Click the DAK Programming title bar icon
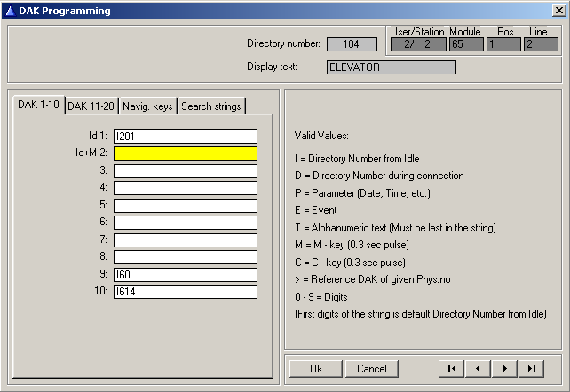The height and width of the screenshot is (392, 570). tap(10, 11)
